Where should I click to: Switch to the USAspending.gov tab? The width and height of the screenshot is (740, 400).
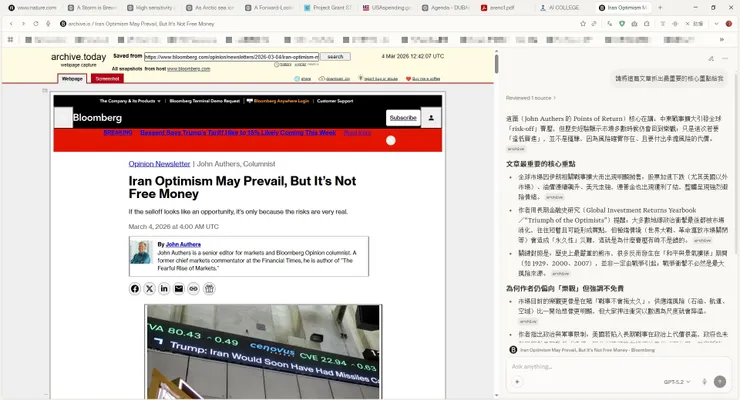[x=387, y=8]
